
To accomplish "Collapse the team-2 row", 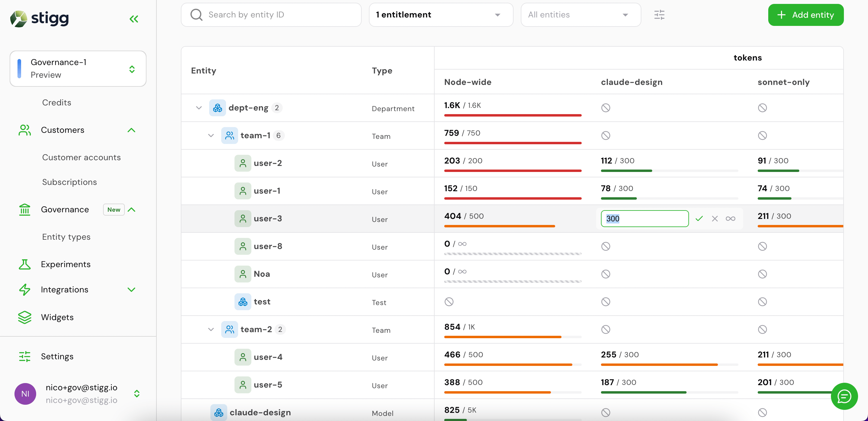I will [x=211, y=329].
